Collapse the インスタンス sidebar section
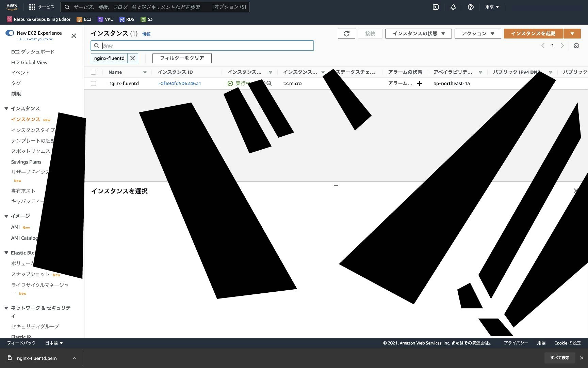 6,109
